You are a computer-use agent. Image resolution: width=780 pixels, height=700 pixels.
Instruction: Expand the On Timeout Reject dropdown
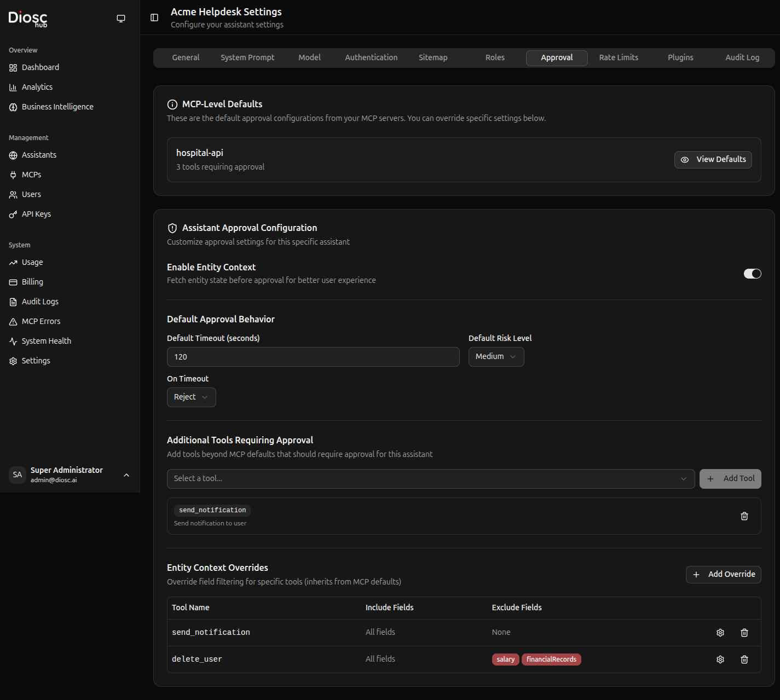click(x=191, y=397)
